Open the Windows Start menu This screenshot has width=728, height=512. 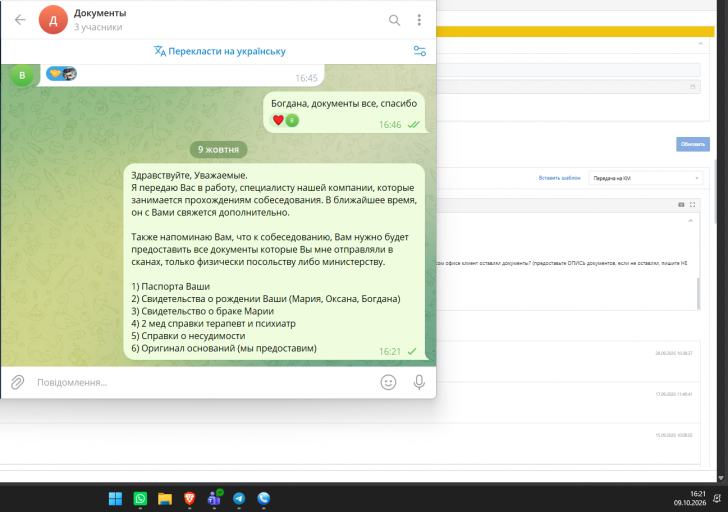pos(115,499)
